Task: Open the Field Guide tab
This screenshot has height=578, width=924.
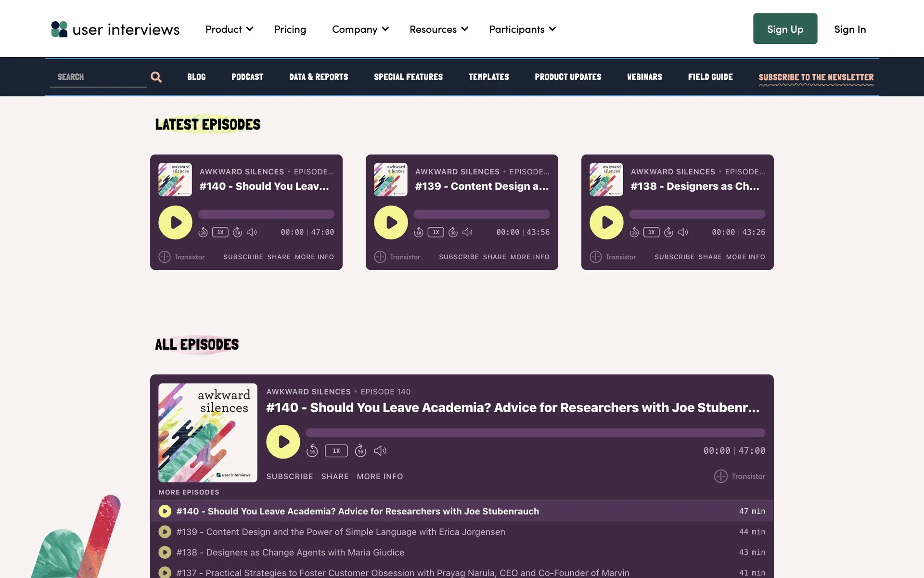Action: click(x=710, y=77)
